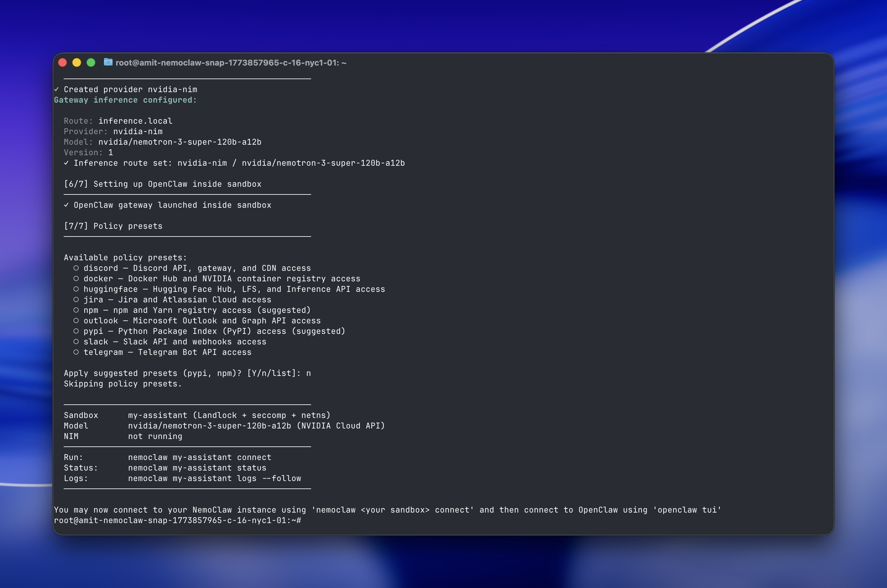Toggle the discord policy preset

(x=76, y=268)
